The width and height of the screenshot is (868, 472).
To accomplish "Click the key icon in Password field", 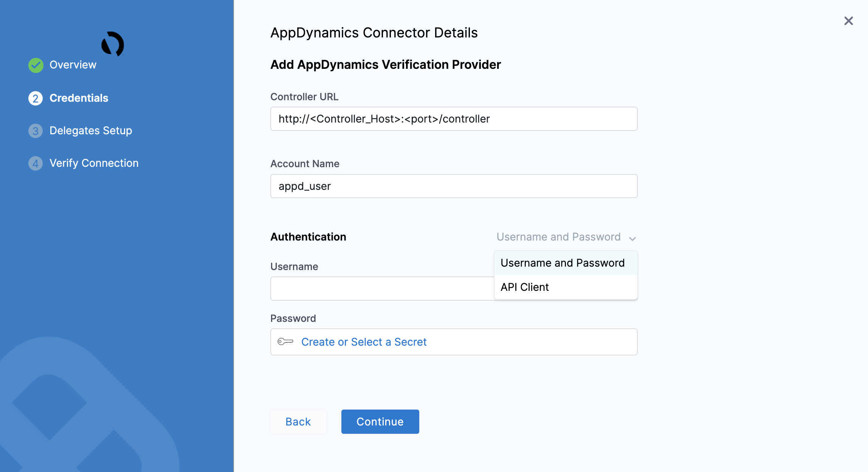I will [x=285, y=342].
